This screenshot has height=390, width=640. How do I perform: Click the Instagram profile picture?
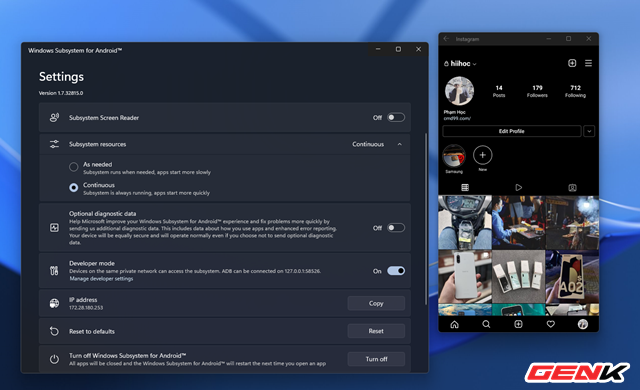click(459, 91)
